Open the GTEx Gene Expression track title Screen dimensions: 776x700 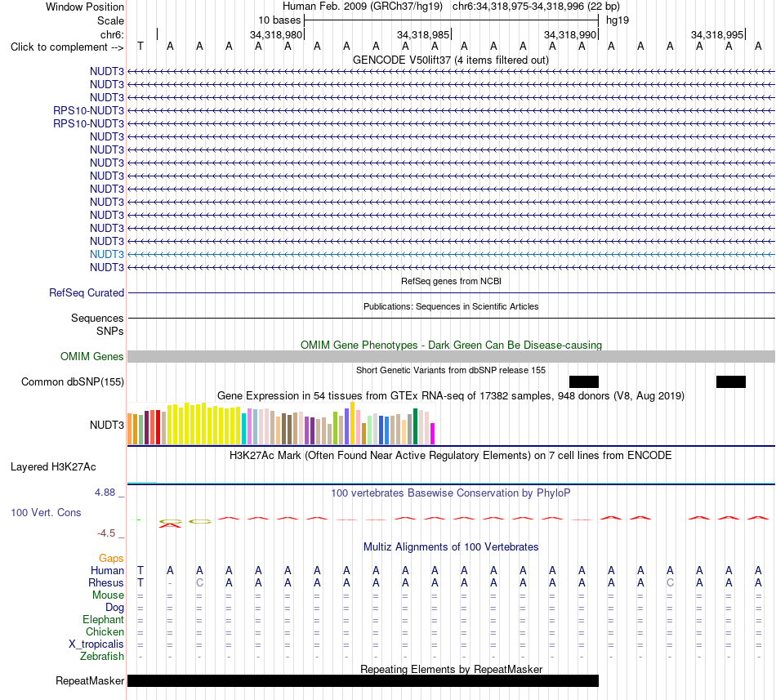pyautogui.click(x=451, y=396)
